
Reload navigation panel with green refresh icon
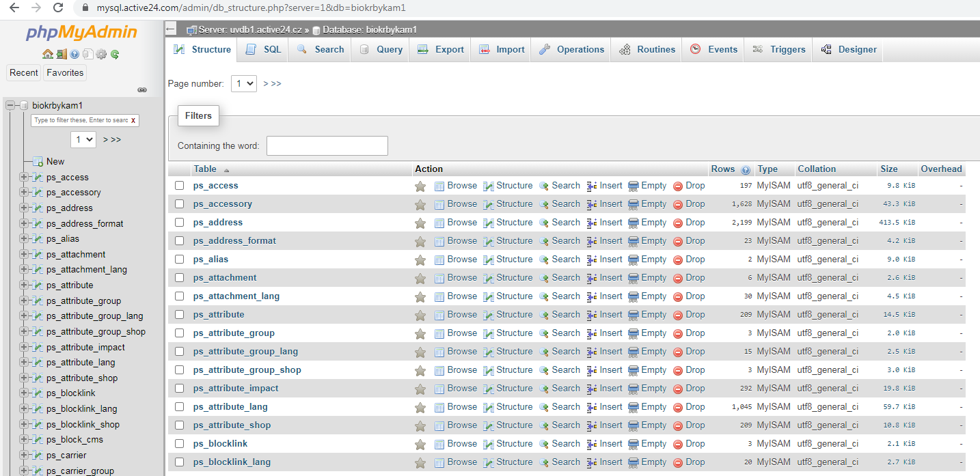click(115, 54)
